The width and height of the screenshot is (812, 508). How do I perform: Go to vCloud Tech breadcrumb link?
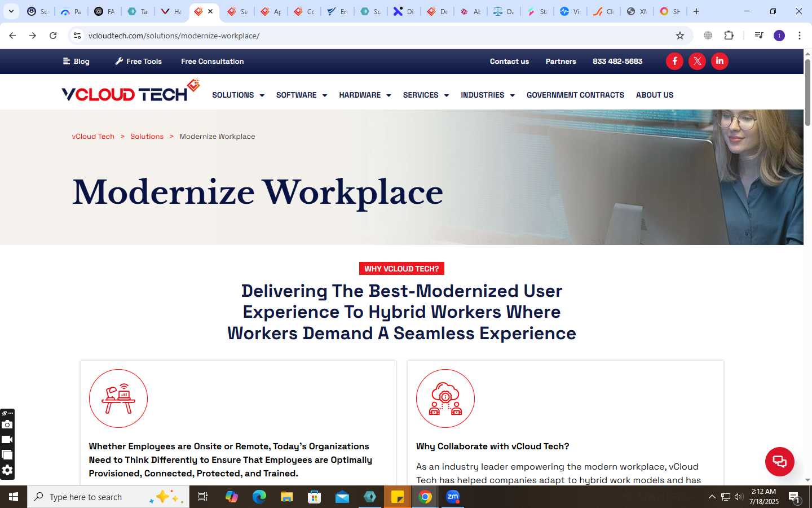point(93,137)
